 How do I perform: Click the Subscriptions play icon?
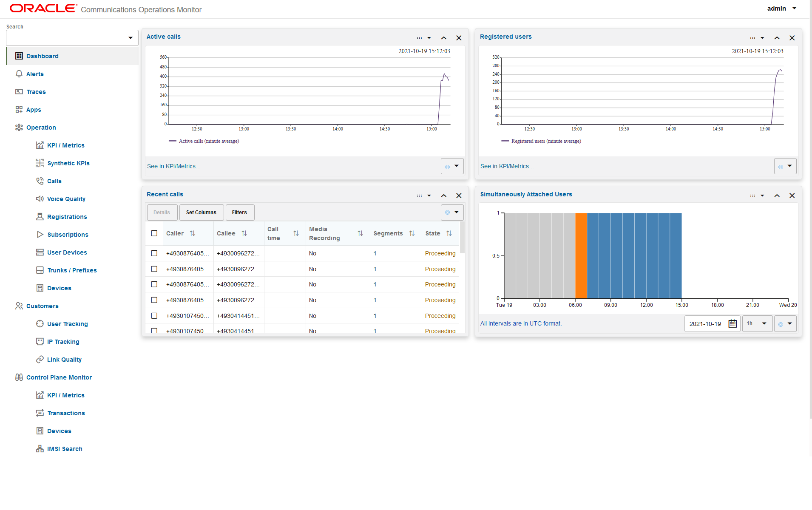(40, 235)
